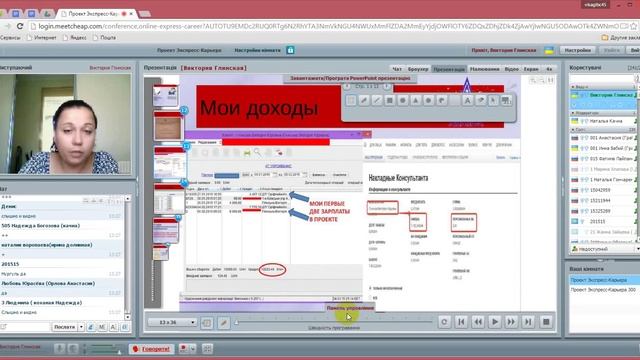Open slide 13 thumbnail
Screen dimensions: 640x360
pyautogui.click(x=170, y=163)
